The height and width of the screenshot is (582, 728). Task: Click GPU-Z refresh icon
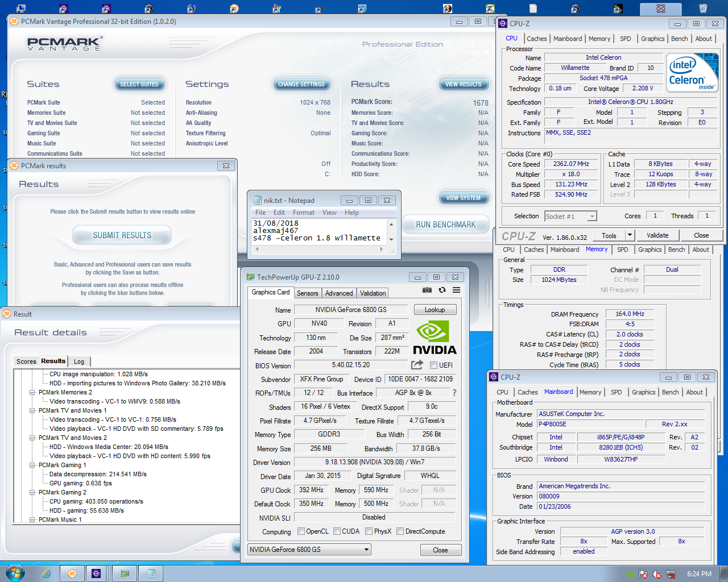pos(442,290)
